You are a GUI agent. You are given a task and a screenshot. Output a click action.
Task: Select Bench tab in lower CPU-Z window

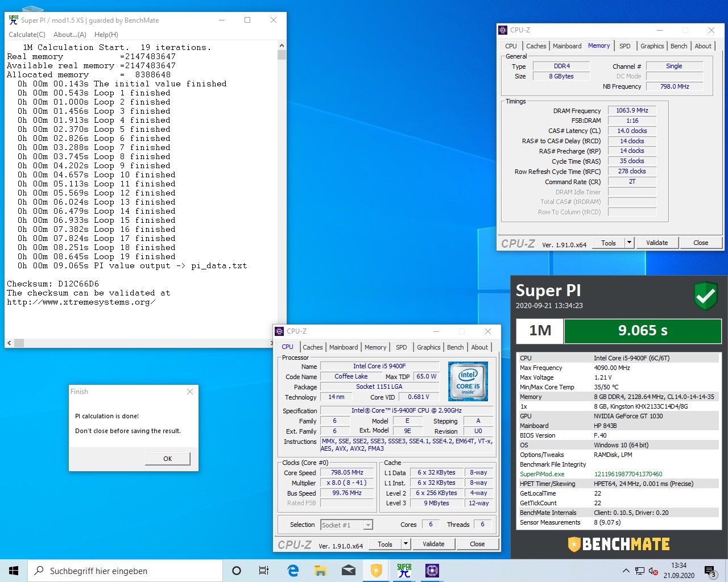[x=455, y=347]
